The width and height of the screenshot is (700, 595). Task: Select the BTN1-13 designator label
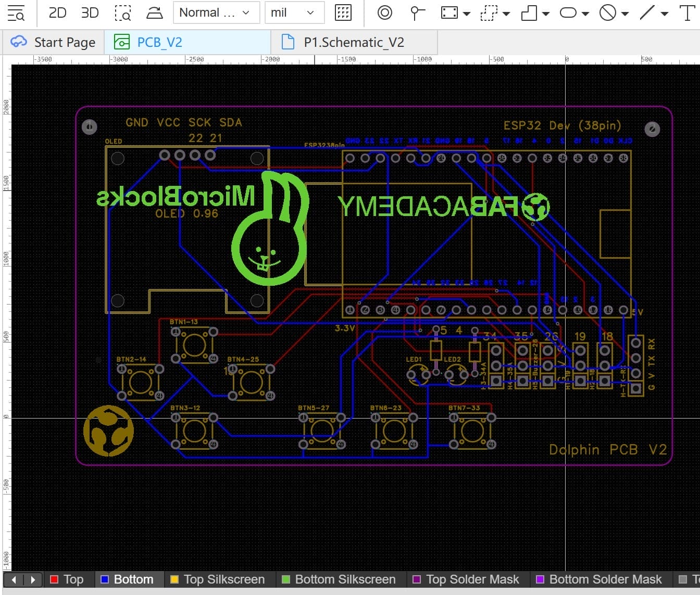click(x=184, y=322)
